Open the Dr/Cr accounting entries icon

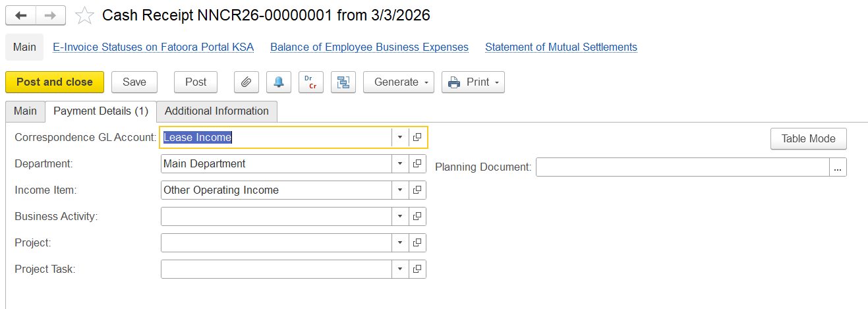click(x=310, y=82)
